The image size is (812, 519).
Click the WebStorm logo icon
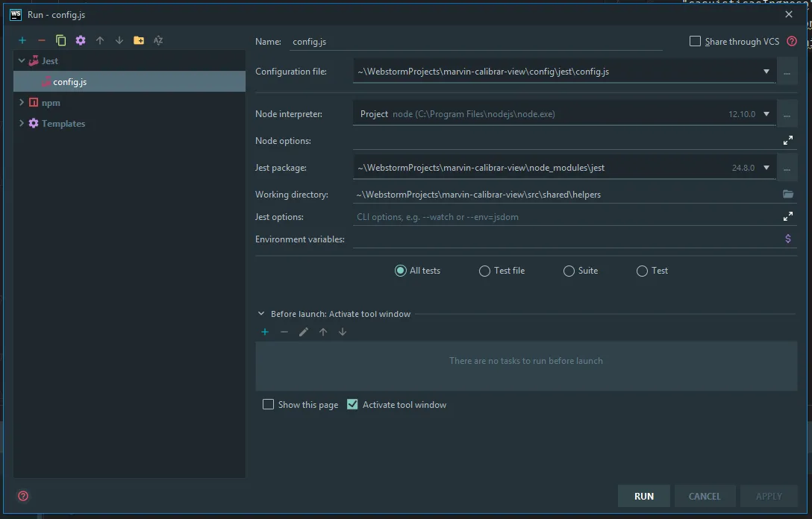point(16,14)
